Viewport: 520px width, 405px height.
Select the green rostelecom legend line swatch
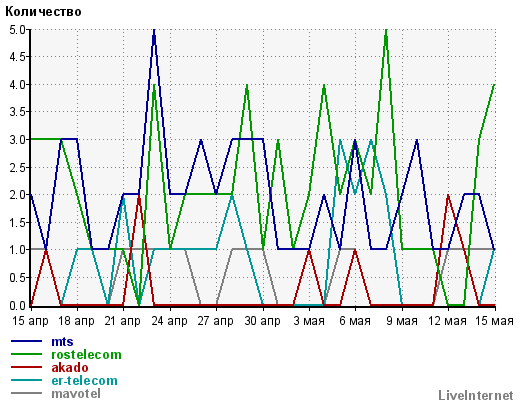click(x=26, y=354)
